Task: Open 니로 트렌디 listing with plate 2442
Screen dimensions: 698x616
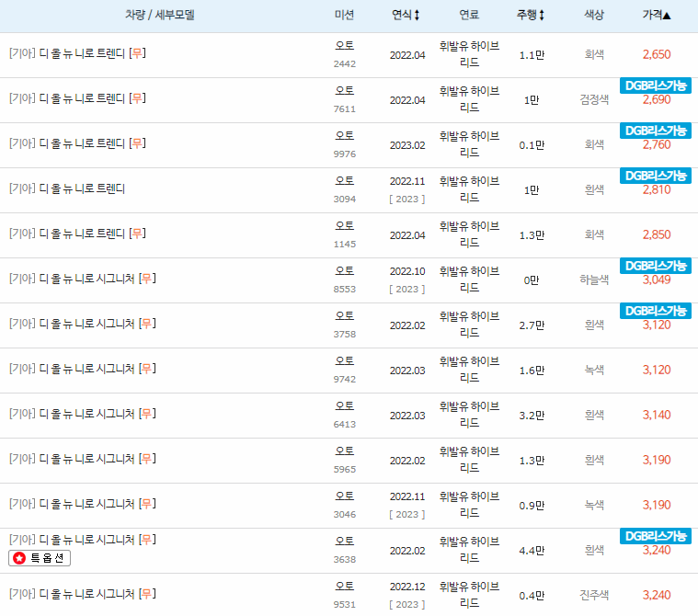Action: pos(77,53)
